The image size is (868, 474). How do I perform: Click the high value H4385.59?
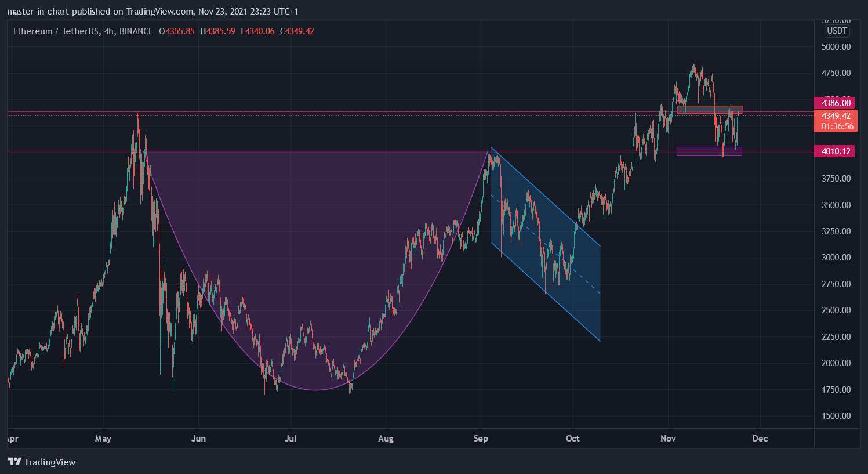tap(218, 31)
